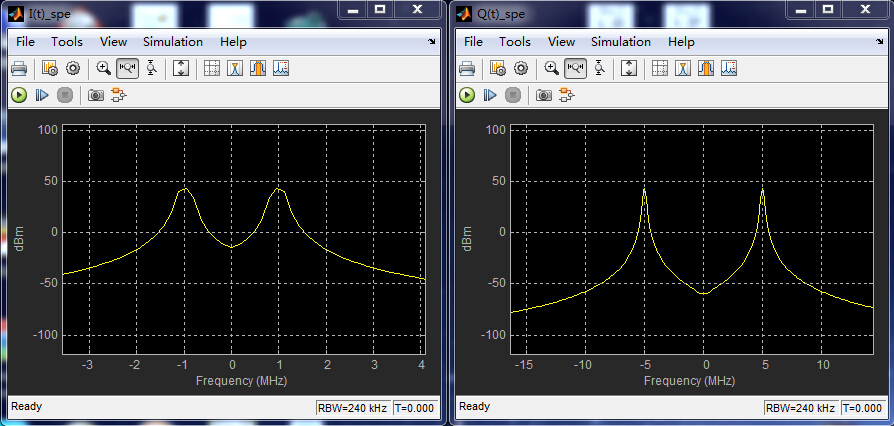Select Zoom In tool in I(t)_spe window

pyautogui.click(x=104, y=68)
